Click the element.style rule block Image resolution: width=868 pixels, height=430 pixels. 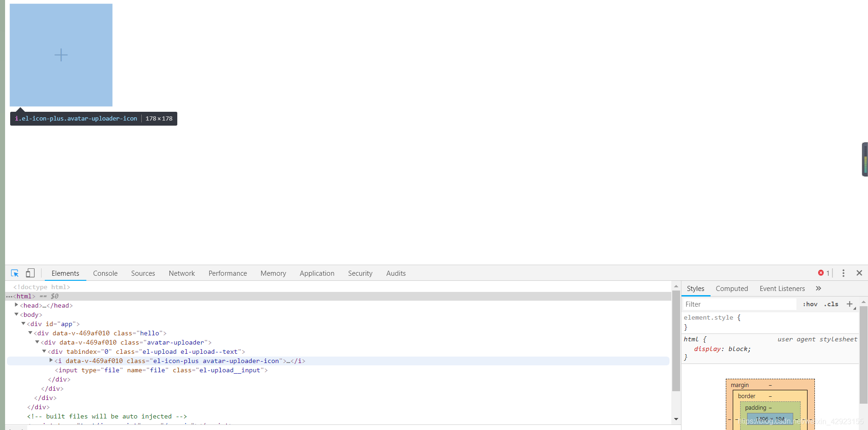click(770, 322)
